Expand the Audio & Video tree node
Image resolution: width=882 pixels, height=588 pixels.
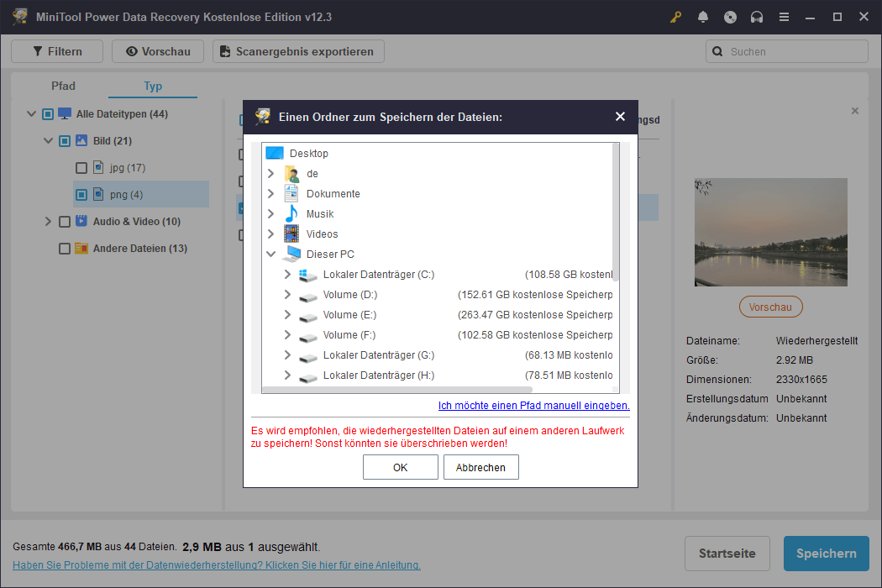tap(49, 221)
